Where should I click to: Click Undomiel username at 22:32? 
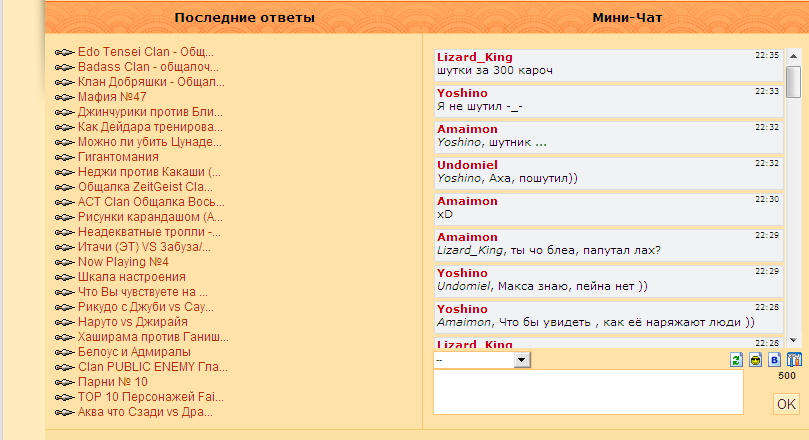[467, 165]
